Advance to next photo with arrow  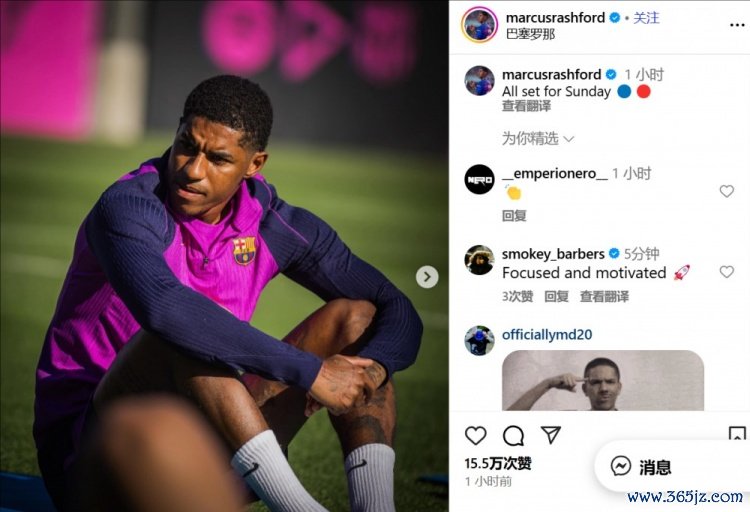pyautogui.click(x=427, y=277)
